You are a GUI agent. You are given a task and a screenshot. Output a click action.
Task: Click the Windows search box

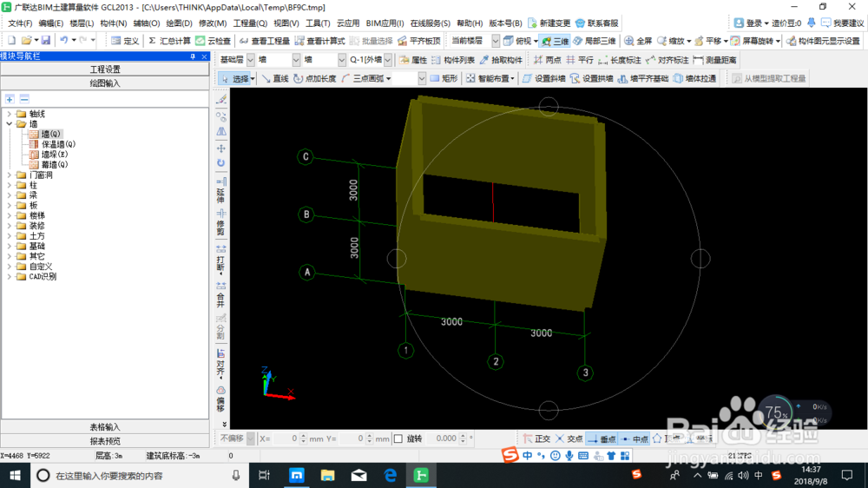point(137,475)
